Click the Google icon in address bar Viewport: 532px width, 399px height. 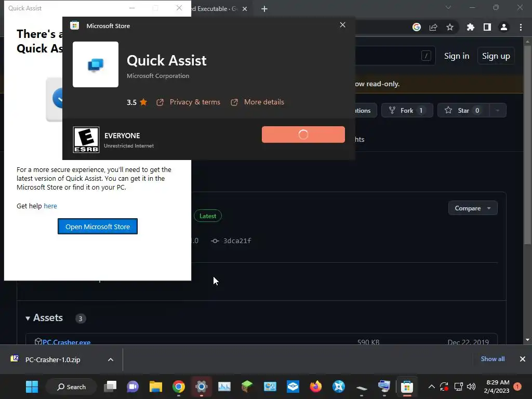coord(417,27)
